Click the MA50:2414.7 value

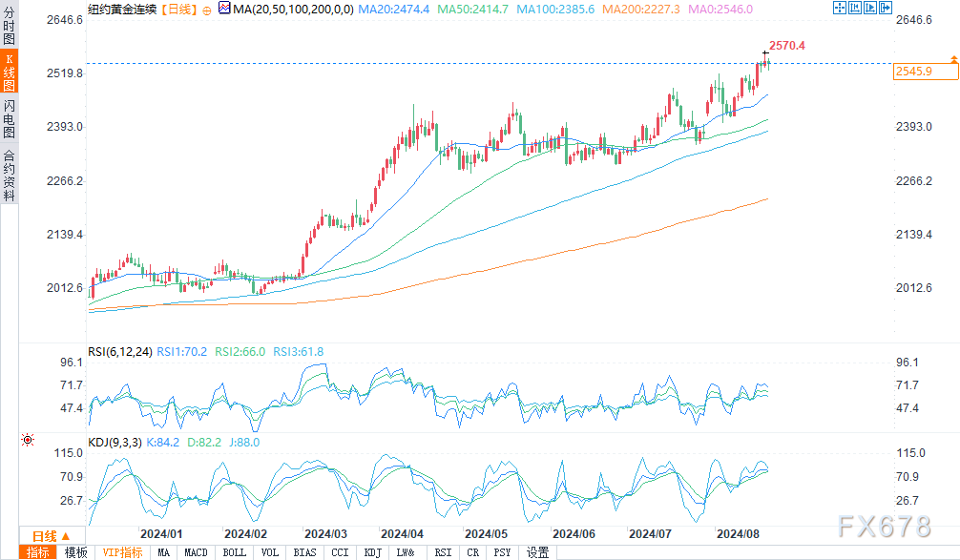coord(472,10)
